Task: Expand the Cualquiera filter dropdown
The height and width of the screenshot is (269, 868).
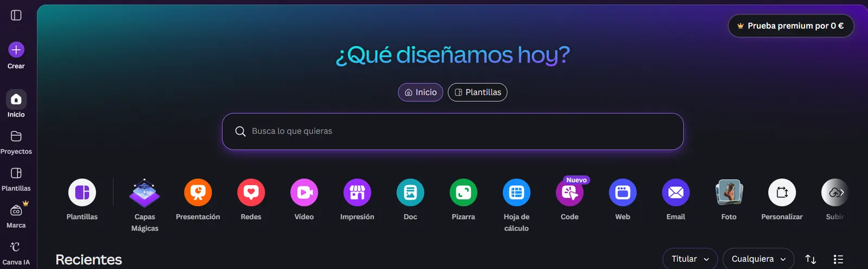Action: tap(758, 259)
